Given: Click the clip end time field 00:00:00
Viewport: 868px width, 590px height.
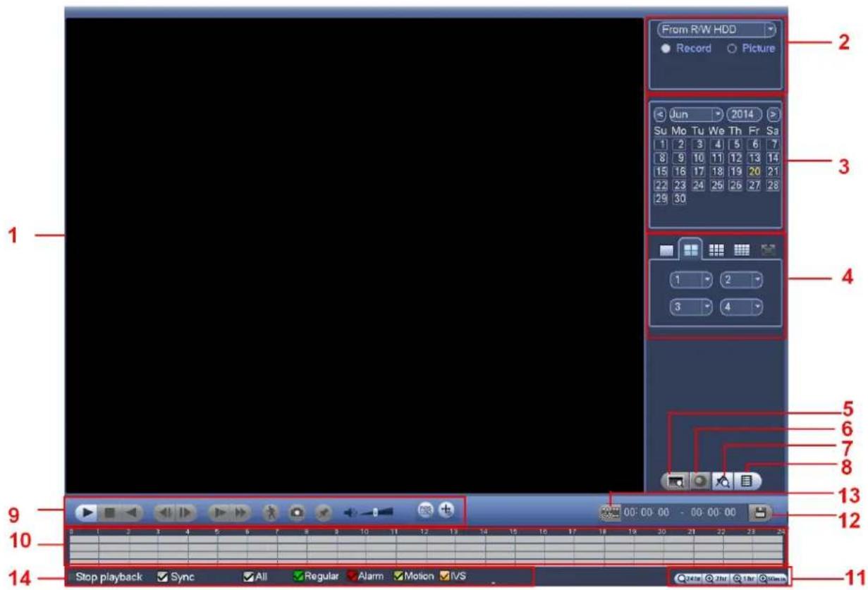Looking at the screenshot, I should coord(713,513).
